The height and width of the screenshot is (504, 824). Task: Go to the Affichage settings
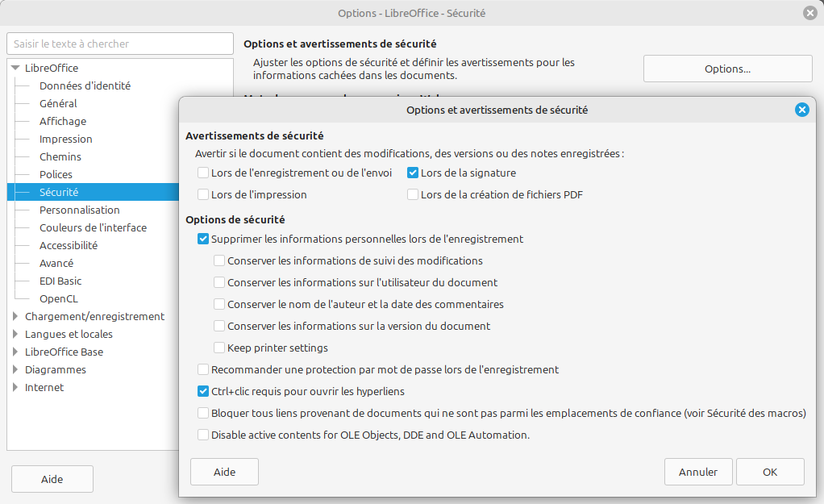click(63, 122)
